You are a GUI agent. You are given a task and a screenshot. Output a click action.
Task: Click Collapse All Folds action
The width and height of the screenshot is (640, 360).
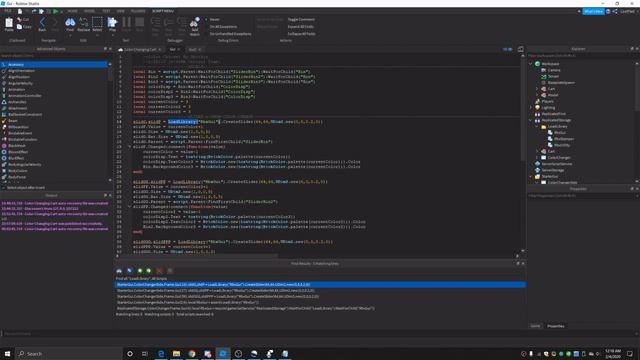coord(302,34)
